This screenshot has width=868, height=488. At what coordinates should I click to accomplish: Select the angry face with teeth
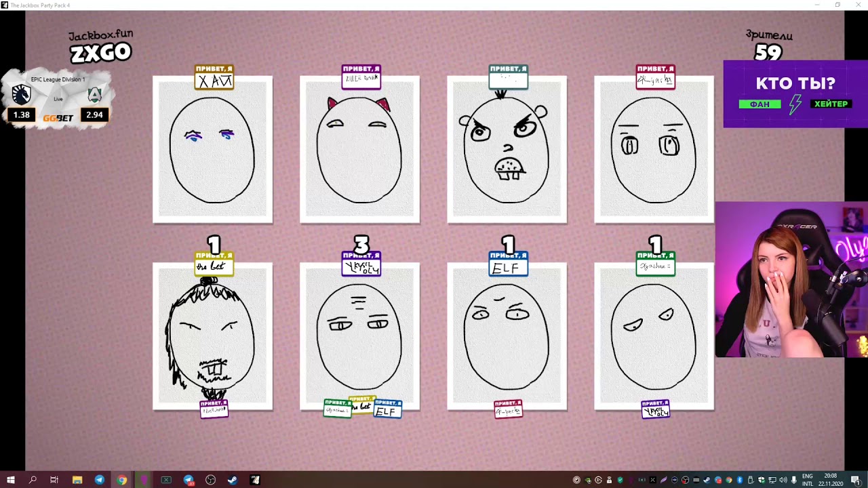click(507, 149)
